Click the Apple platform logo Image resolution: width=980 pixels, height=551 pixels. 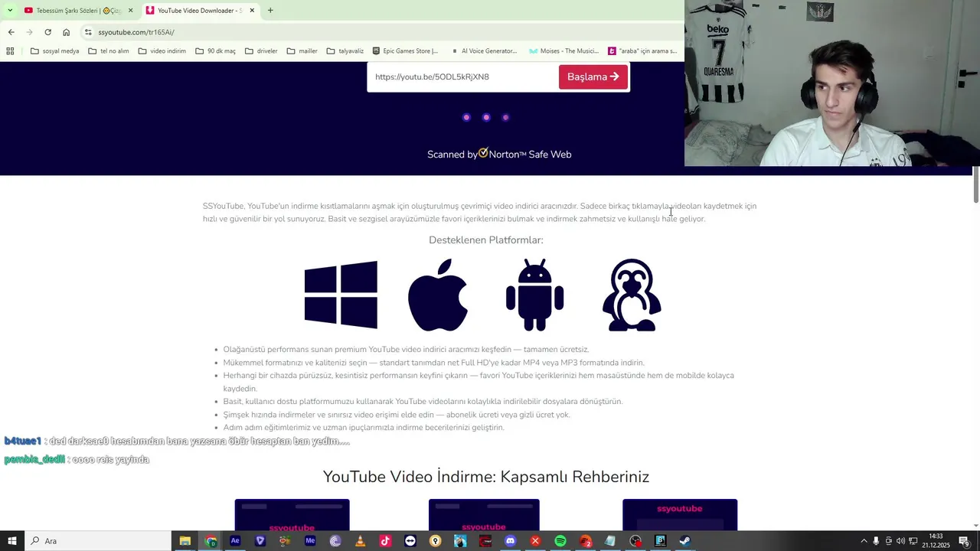[x=438, y=295]
